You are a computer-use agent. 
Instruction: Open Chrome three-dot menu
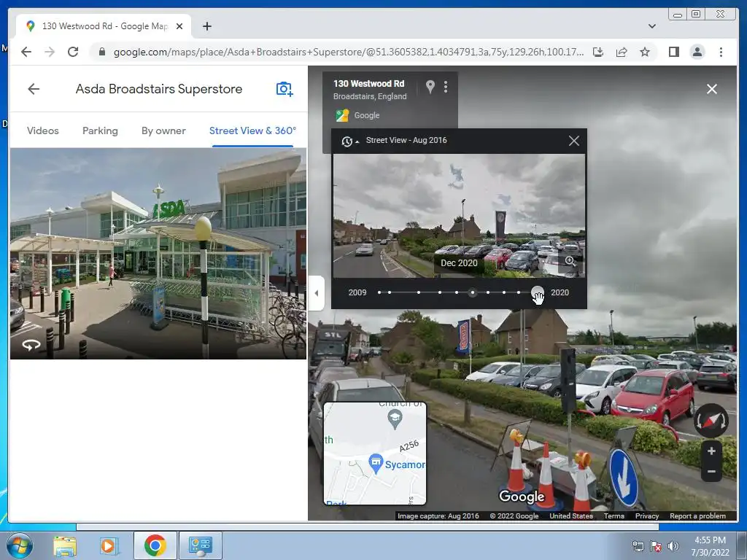pos(721,52)
